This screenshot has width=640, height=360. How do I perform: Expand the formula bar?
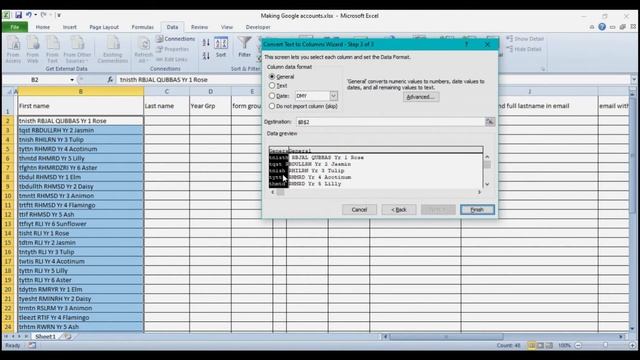[634, 80]
